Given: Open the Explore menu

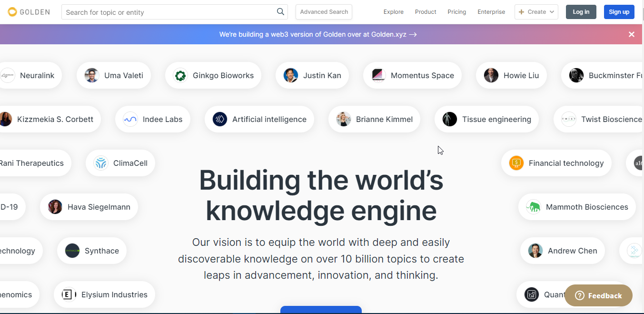Looking at the screenshot, I should click(393, 12).
